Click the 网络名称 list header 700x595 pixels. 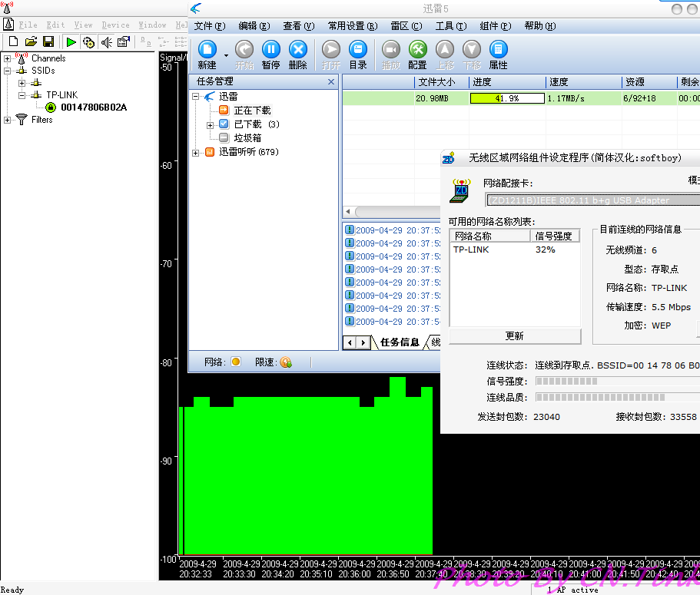pos(489,236)
